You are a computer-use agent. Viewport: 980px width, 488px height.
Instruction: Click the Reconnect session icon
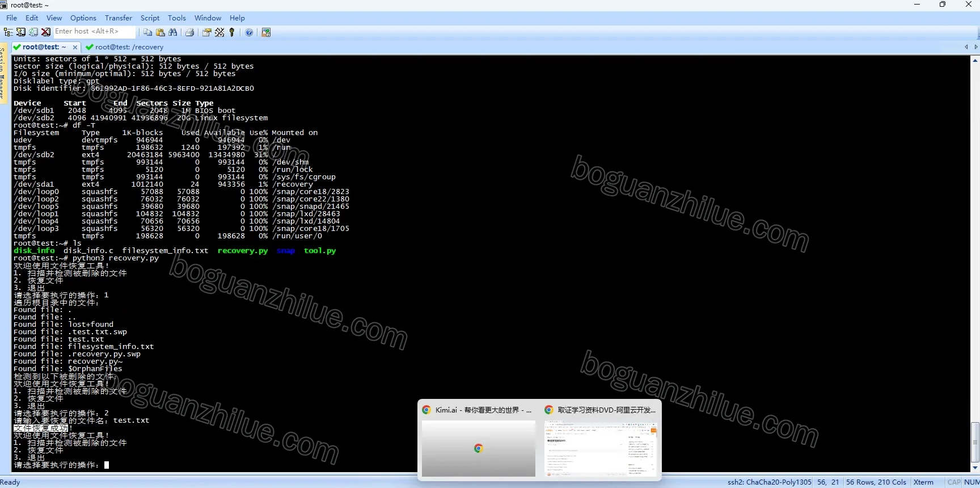pos(33,32)
